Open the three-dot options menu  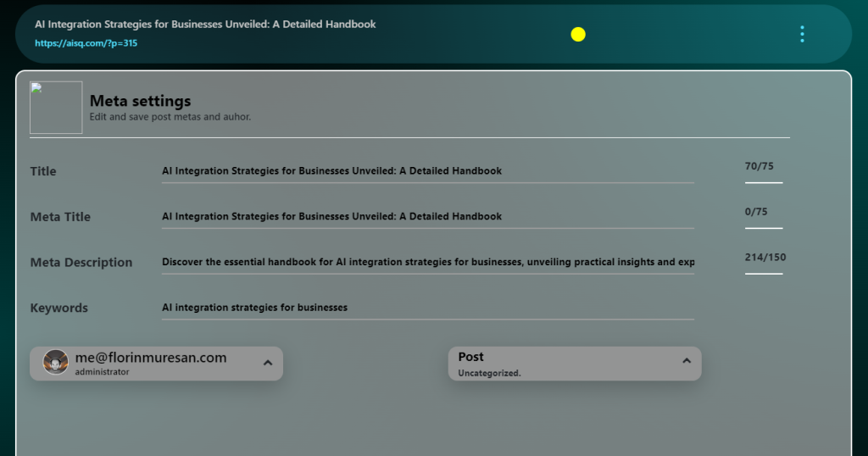802,34
